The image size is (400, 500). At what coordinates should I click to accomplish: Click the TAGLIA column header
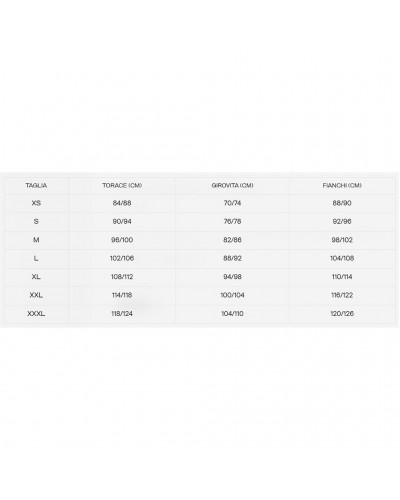click(x=36, y=185)
